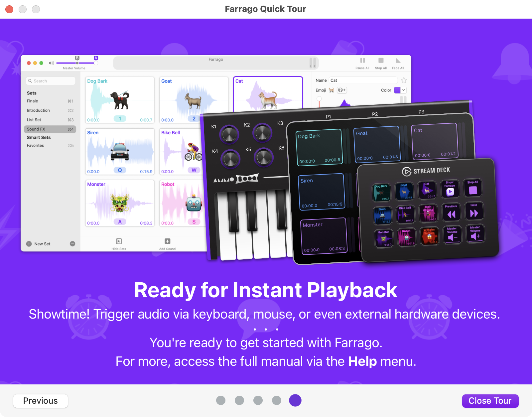Open the Color dropdown in the inspector

click(x=400, y=90)
